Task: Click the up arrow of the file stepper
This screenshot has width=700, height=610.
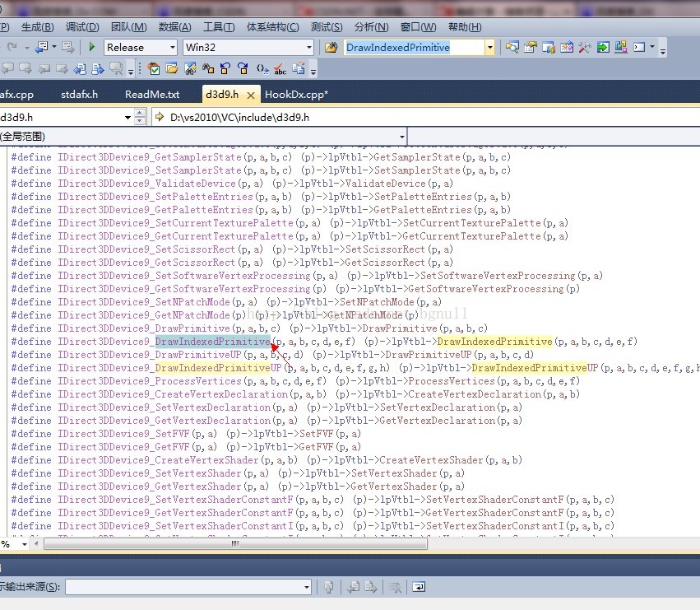Action: click(140, 113)
